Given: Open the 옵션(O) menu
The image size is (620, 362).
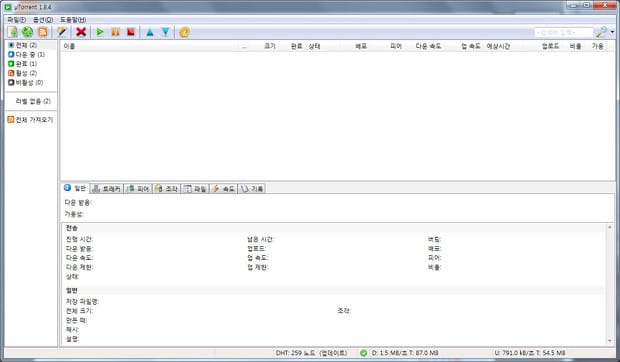Looking at the screenshot, I should (43, 20).
